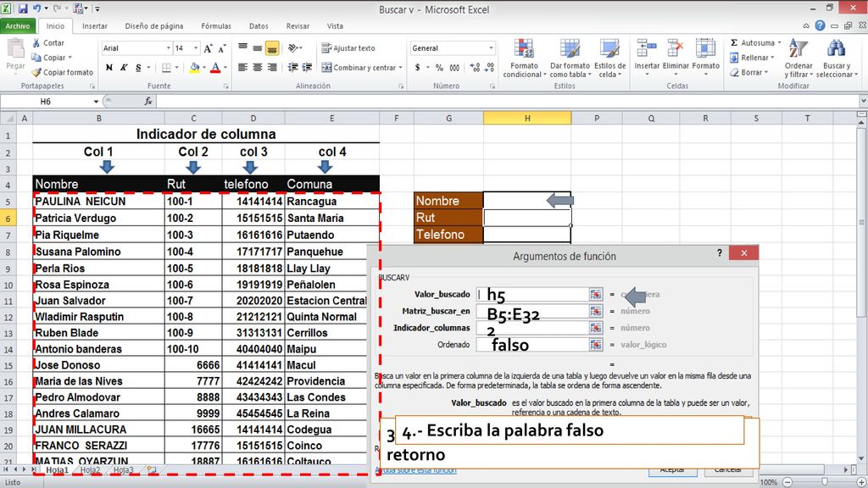Screen dimensions: 868x488
Task: Click the fill color bucket icon
Action: pyautogui.click(x=194, y=68)
